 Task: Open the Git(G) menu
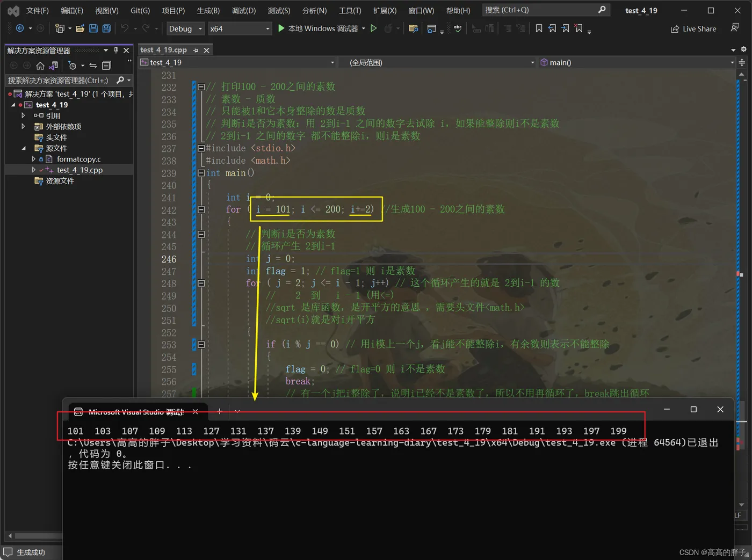(x=140, y=10)
